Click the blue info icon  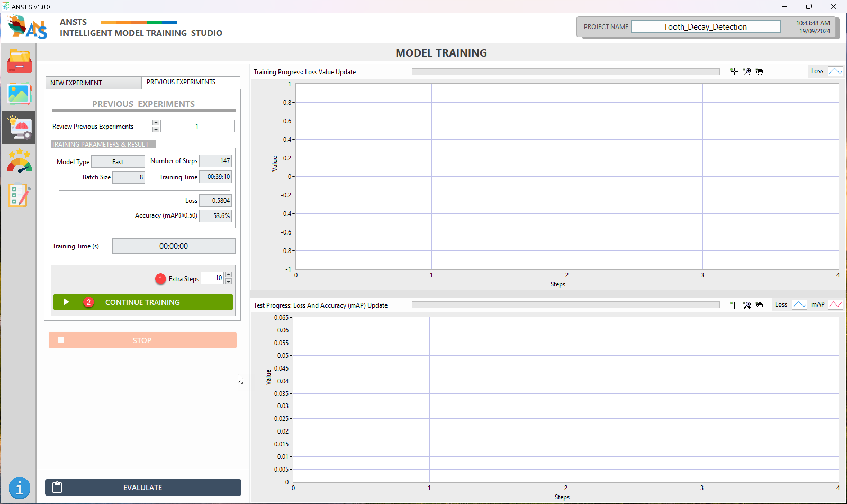pos(19,488)
